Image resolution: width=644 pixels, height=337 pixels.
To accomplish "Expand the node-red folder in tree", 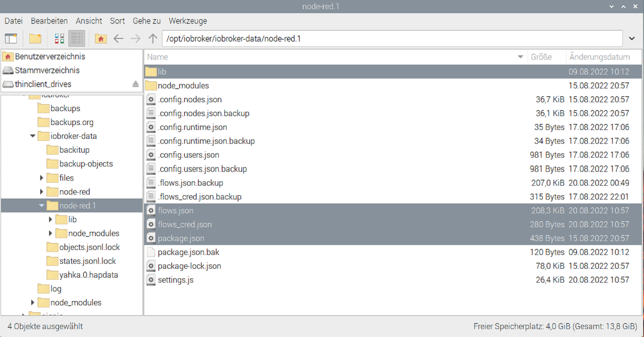I will point(42,192).
